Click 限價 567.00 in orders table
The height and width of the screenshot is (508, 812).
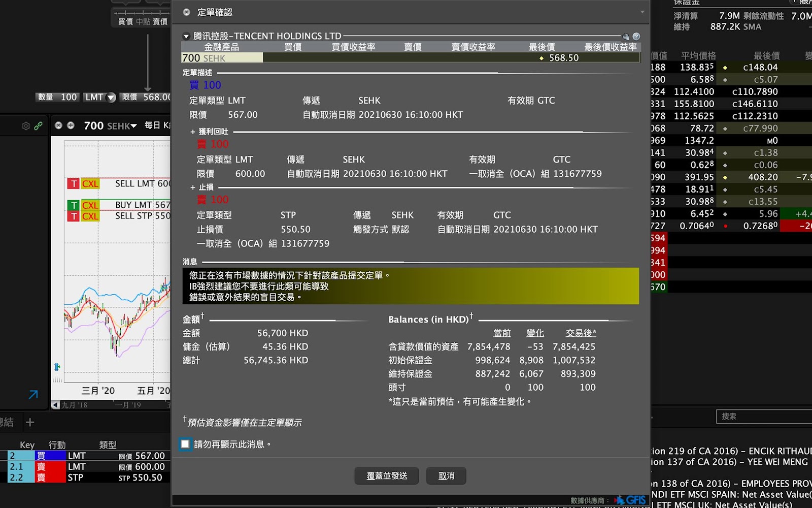(x=142, y=456)
